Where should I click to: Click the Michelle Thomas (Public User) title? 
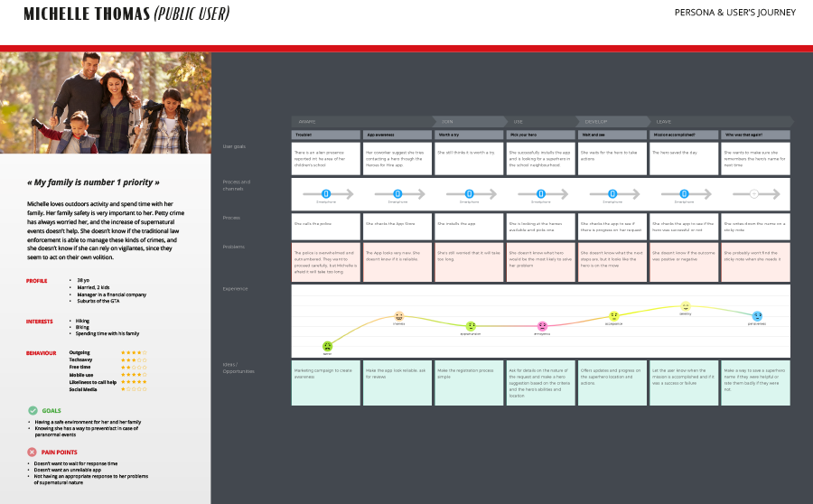point(126,14)
